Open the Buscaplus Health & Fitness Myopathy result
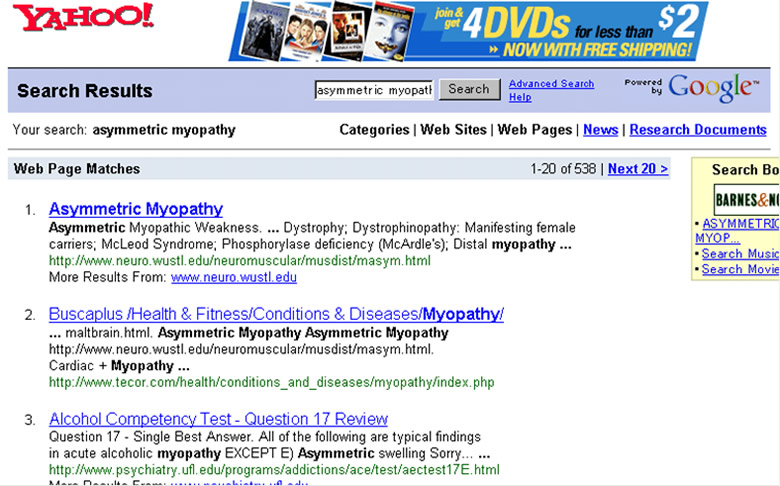The image size is (780, 486). click(x=276, y=314)
